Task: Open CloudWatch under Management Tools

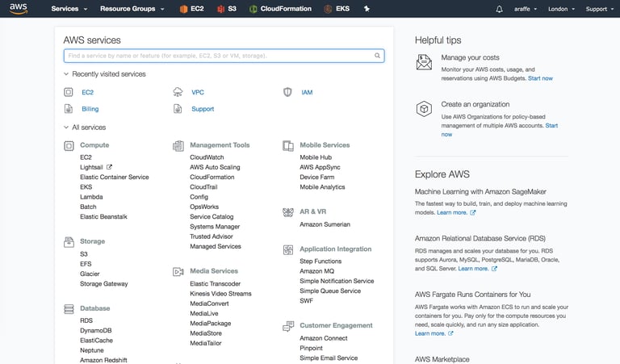Action: (x=207, y=157)
